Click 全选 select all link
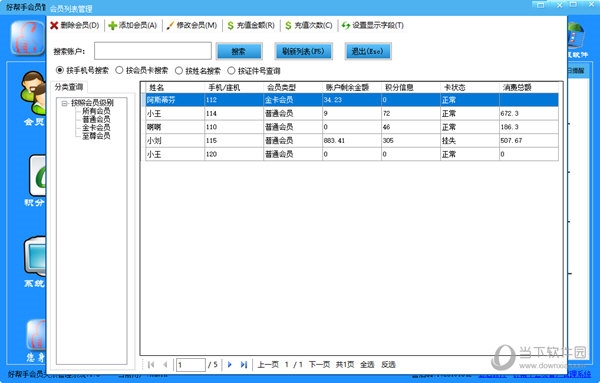 click(367, 364)
